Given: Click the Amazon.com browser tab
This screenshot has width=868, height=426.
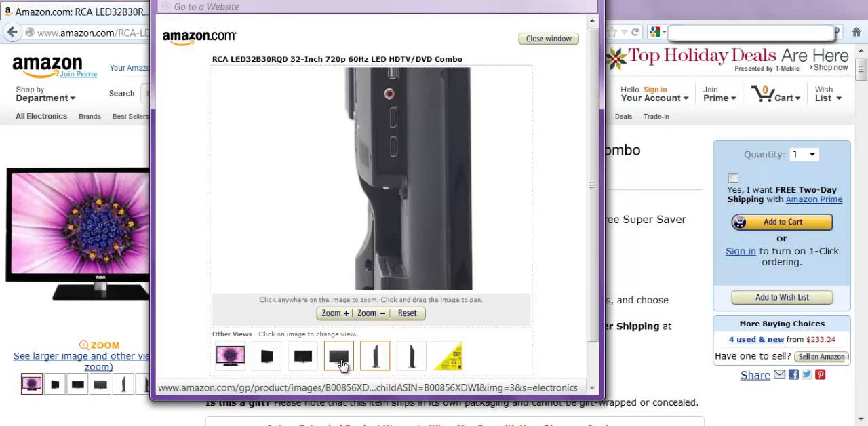Looking at the screenshot, I should pos(77,12).
